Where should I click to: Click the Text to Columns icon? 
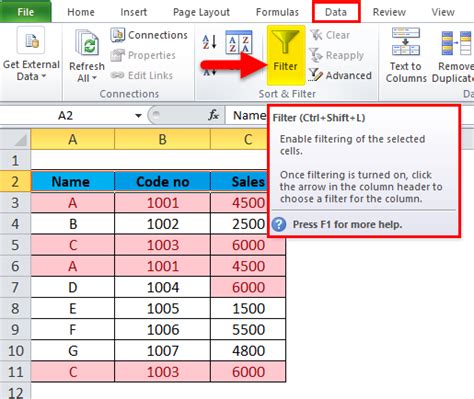click(406, 42)
